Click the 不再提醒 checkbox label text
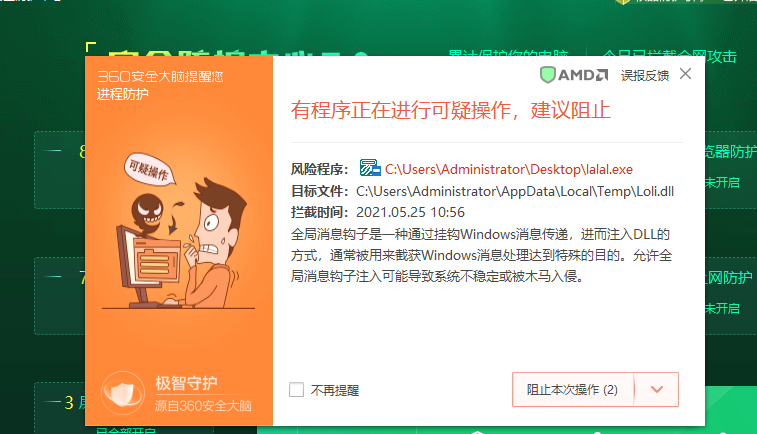 pyautogui.click(x=335, y=390)
